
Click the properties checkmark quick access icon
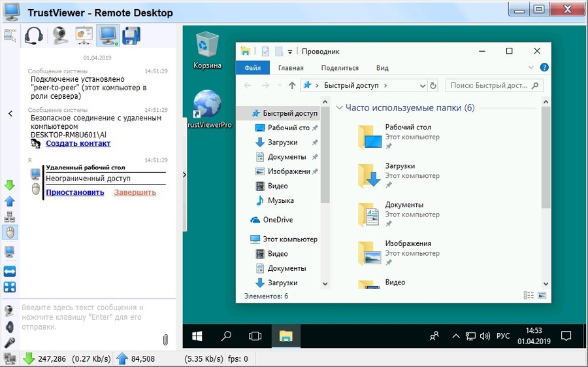[x=265, y=52]
